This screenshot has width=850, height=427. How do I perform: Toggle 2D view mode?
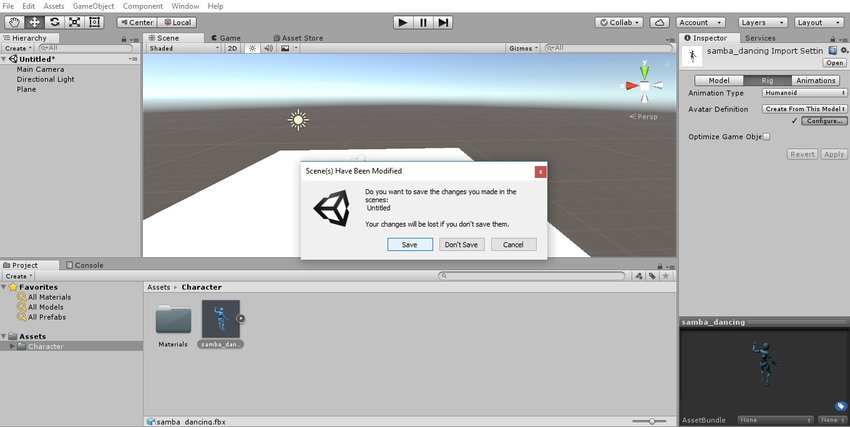click(x=232, y=48)
